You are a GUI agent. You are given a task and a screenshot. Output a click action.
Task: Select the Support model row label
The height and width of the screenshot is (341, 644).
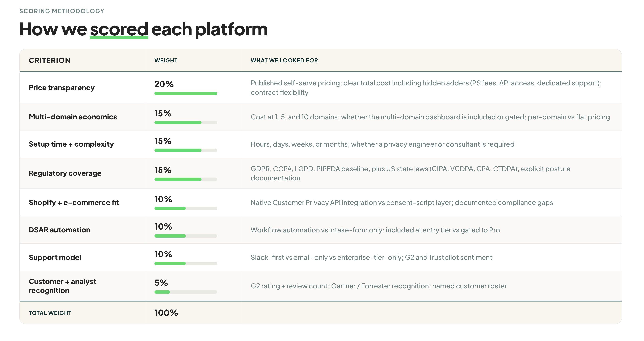coord(55,257)
